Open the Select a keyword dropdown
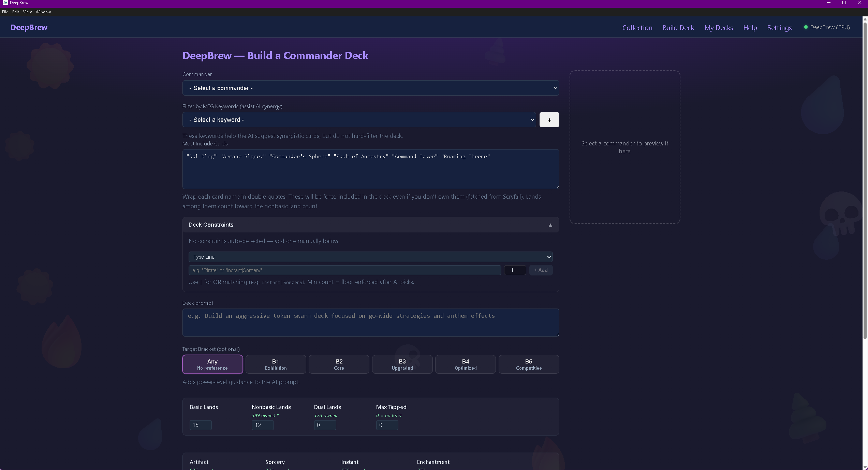The width and height of the screenshot is (868, 470). tap(359, 120)
